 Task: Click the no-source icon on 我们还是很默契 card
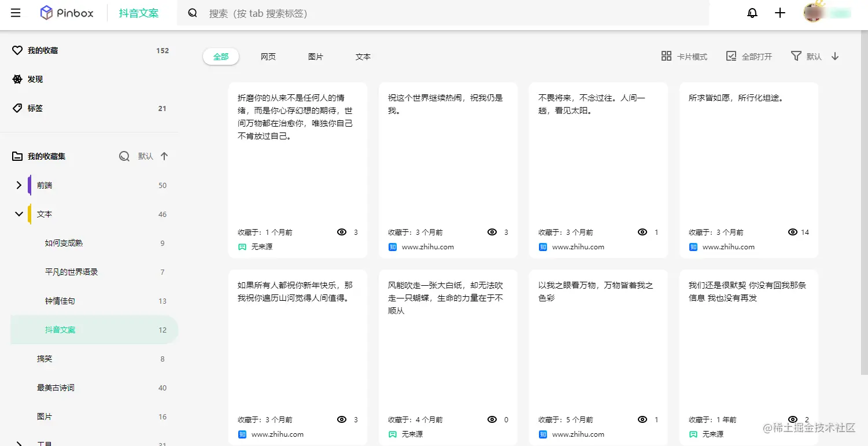pyautogui.click(x=693, y=434)
